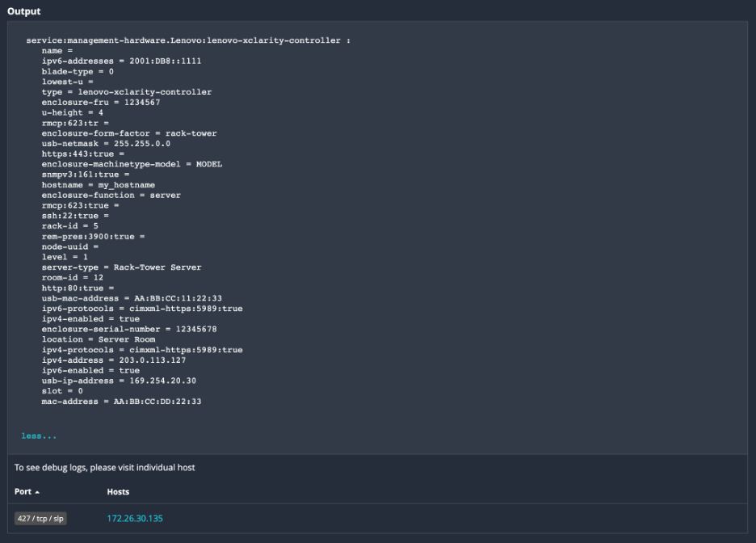Open host details for 172.26.30.135
The width and height of the screenshot is (756, 543).
(133, 518)
